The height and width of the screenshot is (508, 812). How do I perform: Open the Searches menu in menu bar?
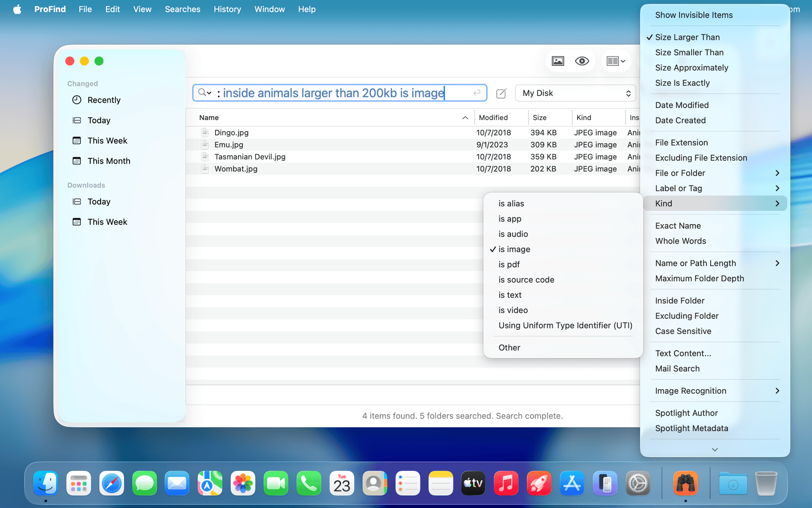(183, 9)
